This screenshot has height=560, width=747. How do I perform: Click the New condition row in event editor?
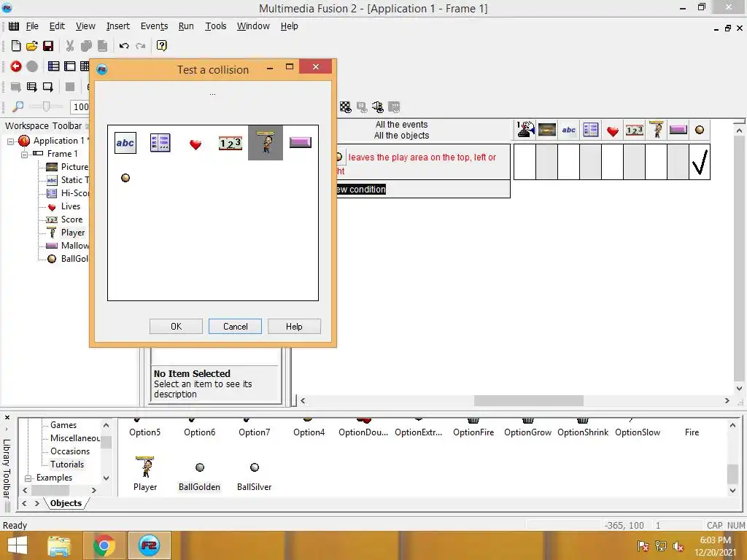pos(424,190)
